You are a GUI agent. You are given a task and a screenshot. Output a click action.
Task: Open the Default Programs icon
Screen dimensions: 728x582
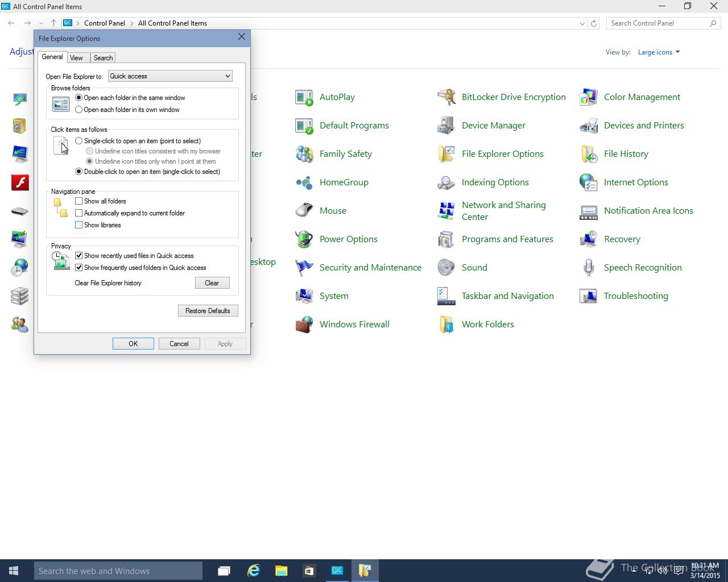click(x=304, y=126)
